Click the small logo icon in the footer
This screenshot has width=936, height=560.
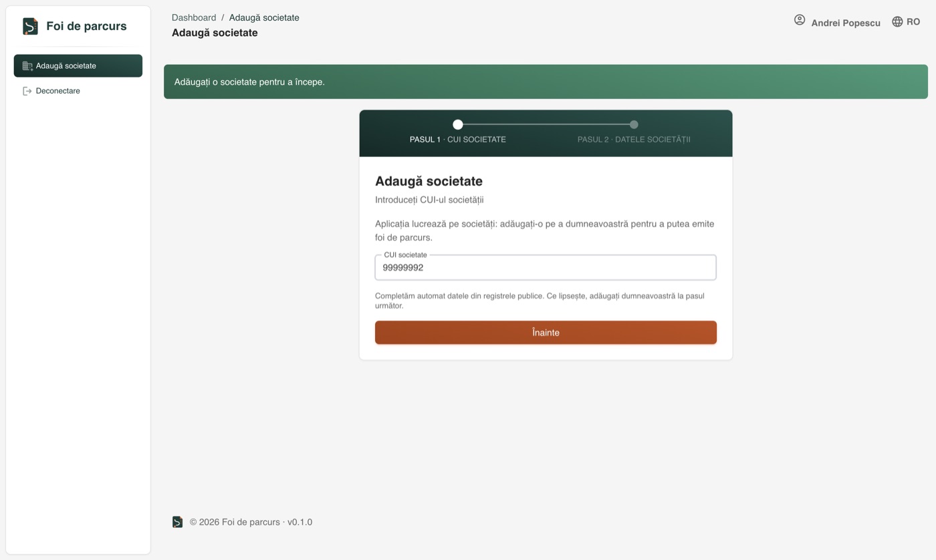click(x=177, y=522)
